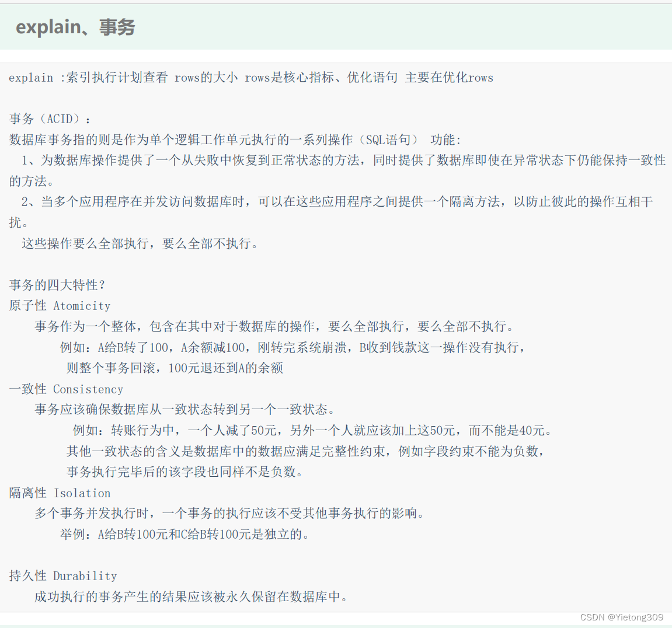
Task: Click the line '数据库事务指的则是作为单个逻辑工作单元'
Action: (x=235, y=139)
